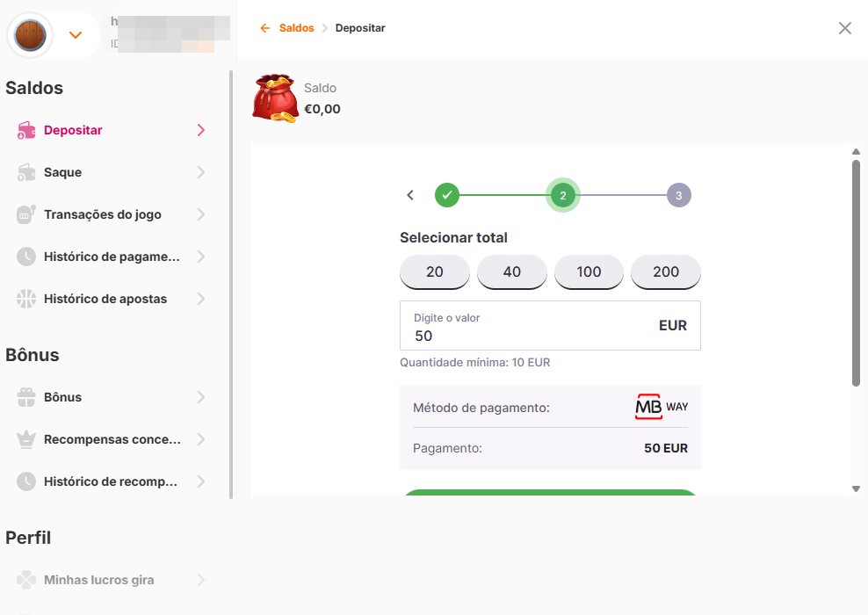Choose the 100 amount button
Image resolution: width=868 pixels, height=615 pixels.
(x=589, y=271)
